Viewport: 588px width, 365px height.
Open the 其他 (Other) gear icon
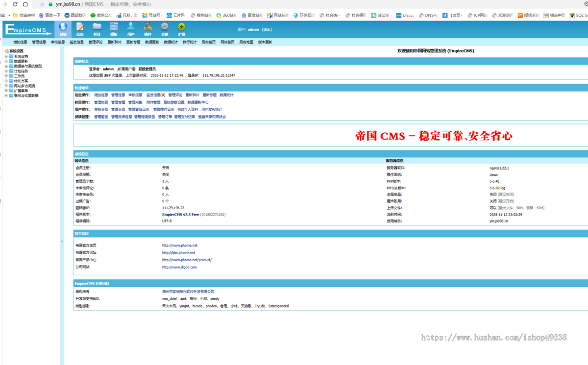(x=165, y=27)
